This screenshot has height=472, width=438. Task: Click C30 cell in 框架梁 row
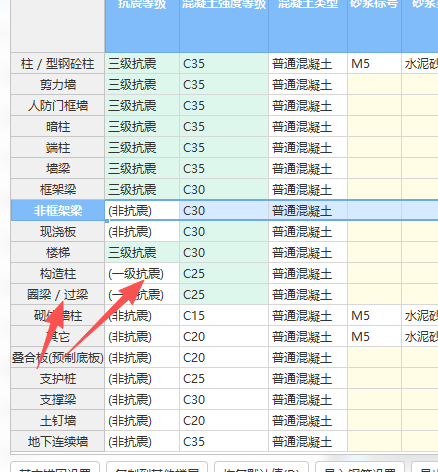point(224,189)
